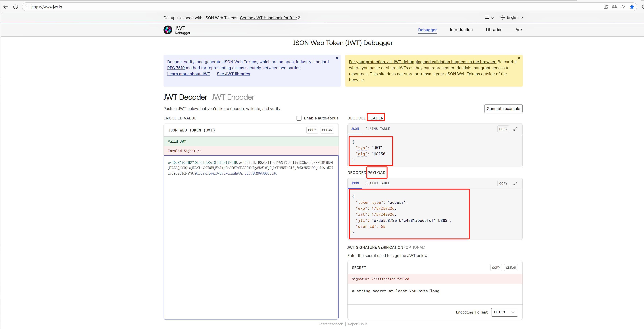
Task: Copy the decoded payload JSON
Action: (x=503, y=183)
